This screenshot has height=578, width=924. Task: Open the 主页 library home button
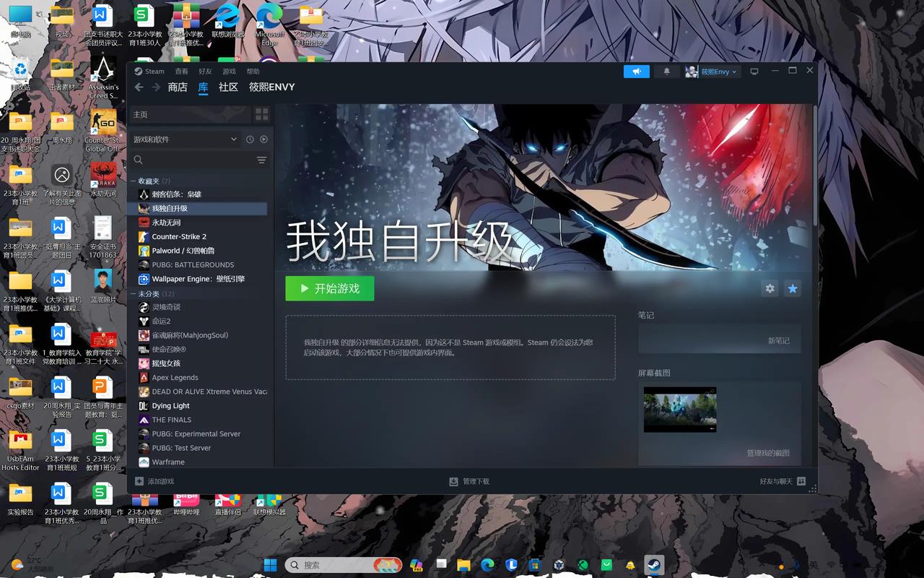[x=189, y=114]
